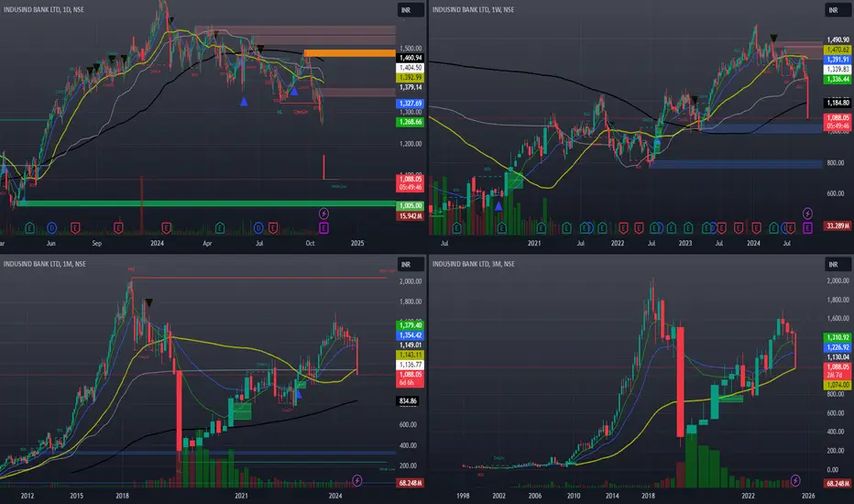Click red earnings marker right of 2024 on daily chart
The image size is (854, 504).
click(166, 228)
